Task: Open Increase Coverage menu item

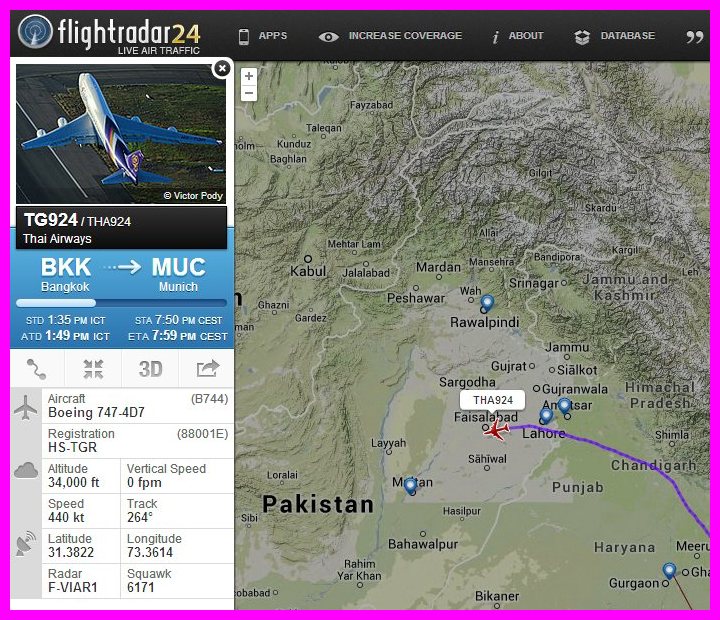Action: point(390,36)
